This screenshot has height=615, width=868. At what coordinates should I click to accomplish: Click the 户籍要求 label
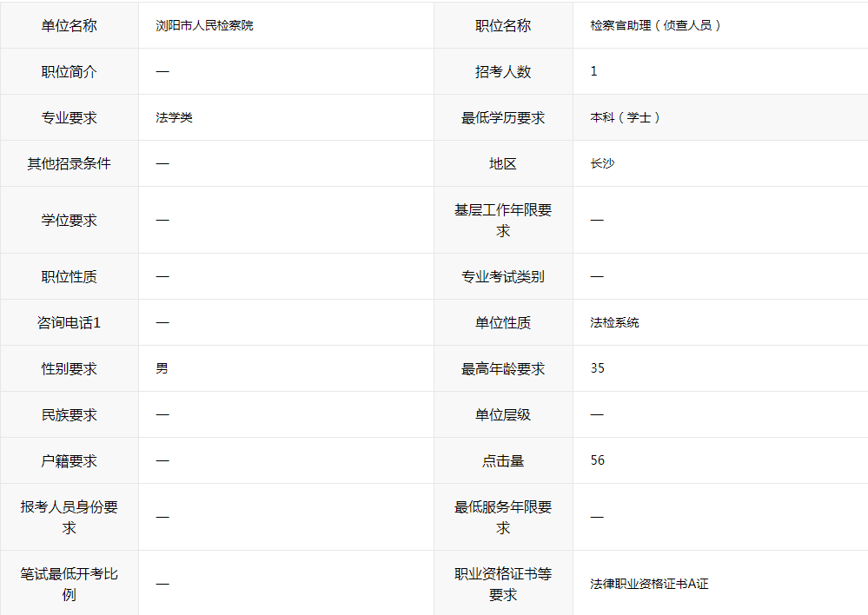pyautogui.click(x=70, y=460)
